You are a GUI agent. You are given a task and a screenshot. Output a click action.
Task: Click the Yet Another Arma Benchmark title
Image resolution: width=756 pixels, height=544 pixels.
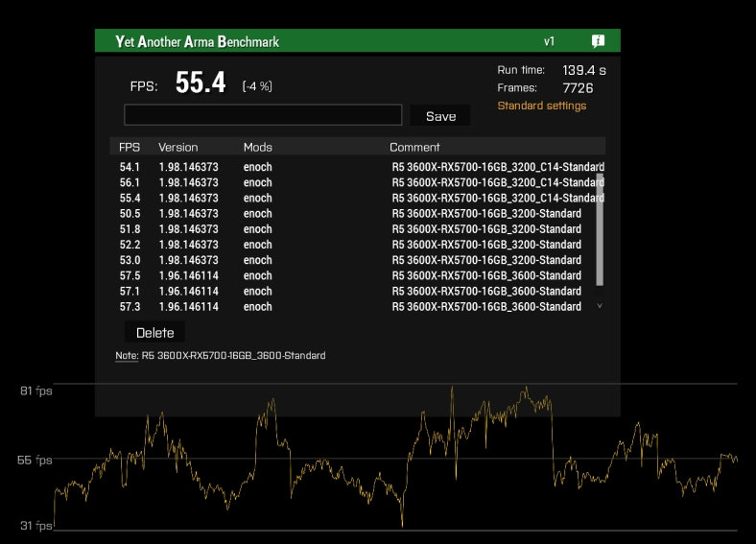(x=198, y=41)
